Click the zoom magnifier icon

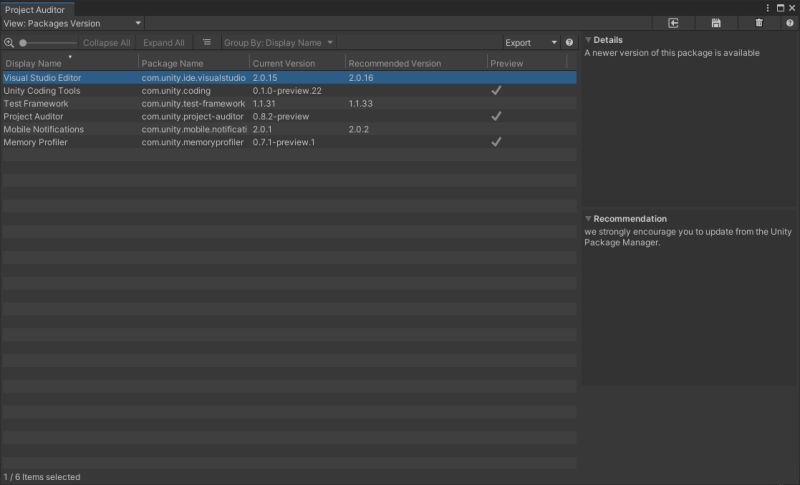9,43
